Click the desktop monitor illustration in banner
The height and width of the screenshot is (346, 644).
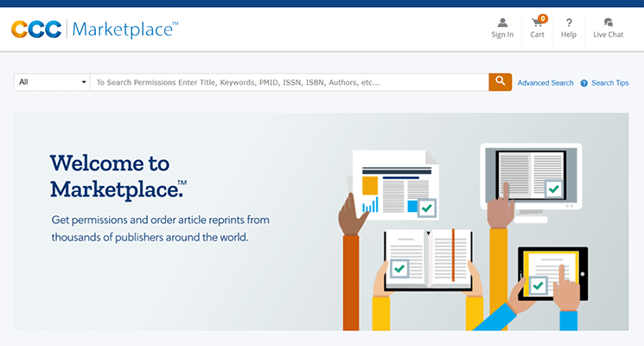531,173
